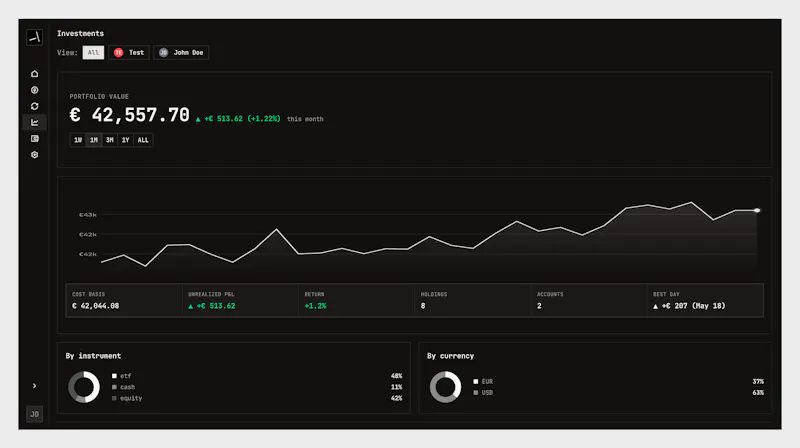Switch the chart range to 1Y
The height and width of the screenshot is (448, 800).
125,140
